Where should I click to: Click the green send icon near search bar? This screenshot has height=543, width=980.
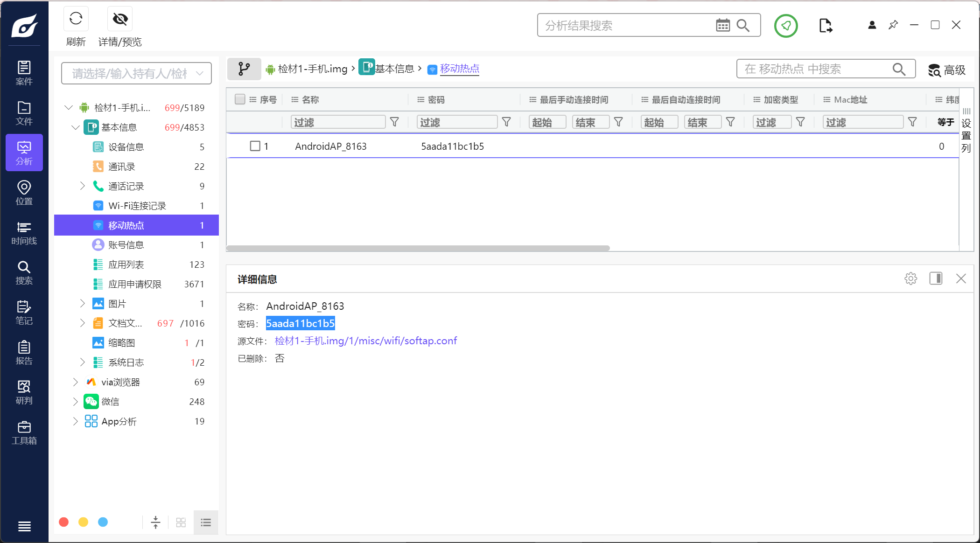[786, 26]
